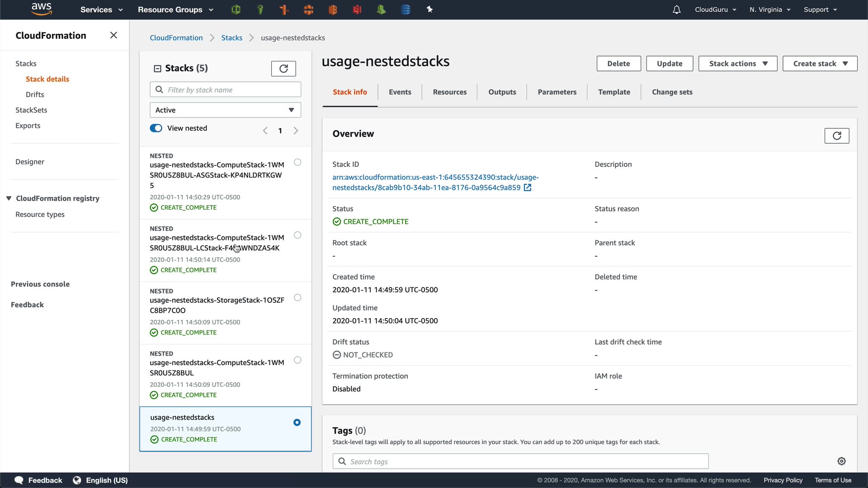Screen dimensions: 868x488
Task: Click the pin shortcut icon in top bar
Action: click(x=429, y=9)
